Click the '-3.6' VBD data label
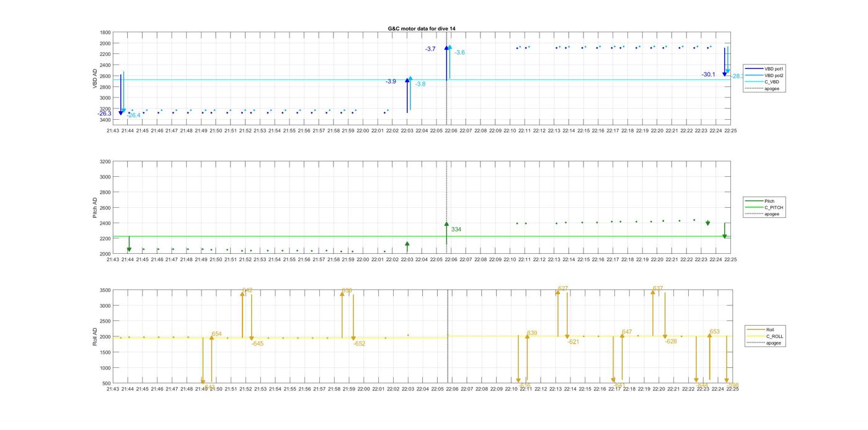Screen dimensions: 868x430 point(459,53)
